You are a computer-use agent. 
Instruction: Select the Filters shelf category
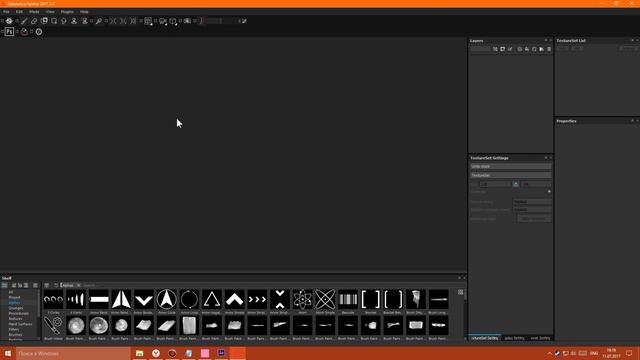click(x=14, y=329)
